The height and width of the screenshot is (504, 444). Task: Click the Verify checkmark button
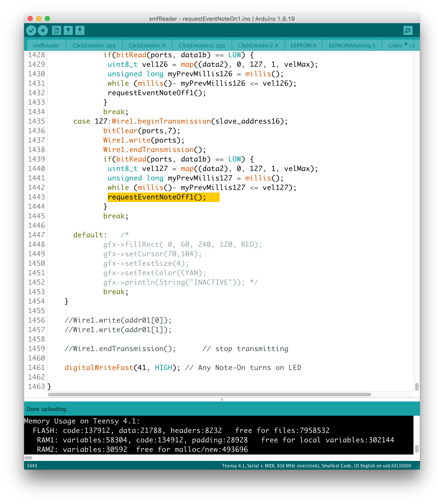click(31, 30)
